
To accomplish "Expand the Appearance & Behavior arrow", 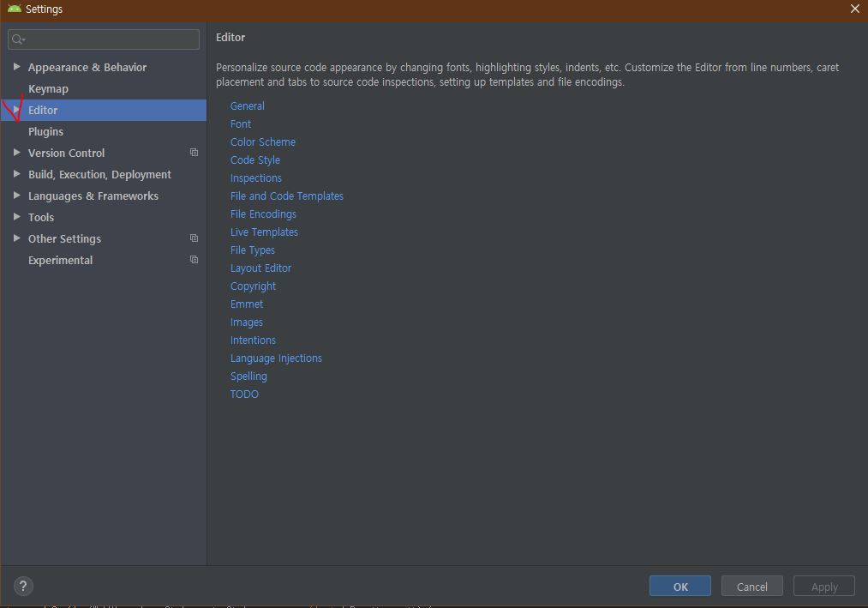I will pos(16,67).
